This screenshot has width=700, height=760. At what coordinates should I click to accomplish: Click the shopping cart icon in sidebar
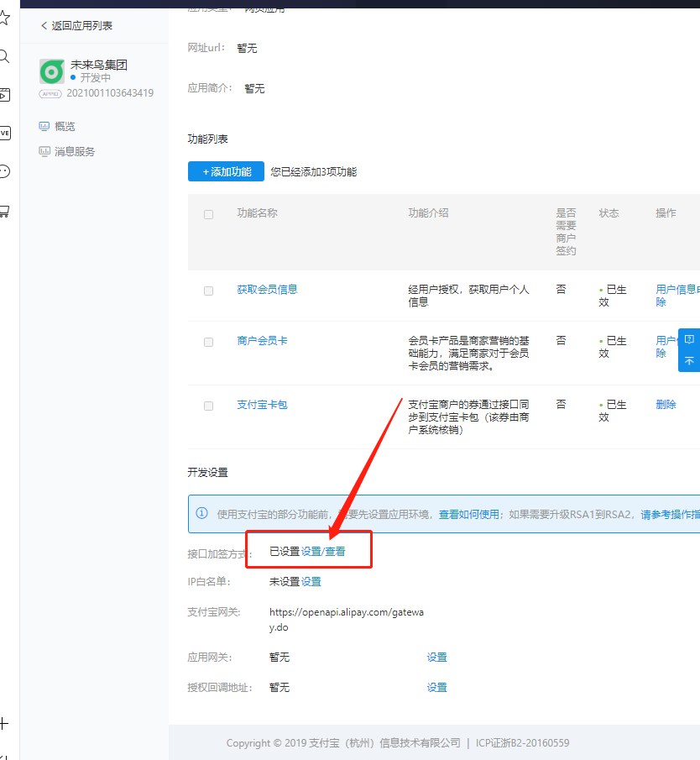[x=4, y=211]
